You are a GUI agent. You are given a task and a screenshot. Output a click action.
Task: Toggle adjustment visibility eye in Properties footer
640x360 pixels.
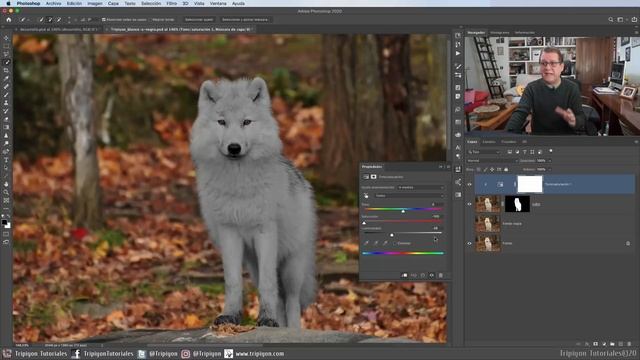pos(432,276)
